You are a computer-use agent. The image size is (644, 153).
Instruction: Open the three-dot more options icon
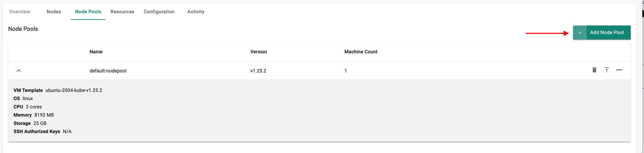(x=619, y=70)
